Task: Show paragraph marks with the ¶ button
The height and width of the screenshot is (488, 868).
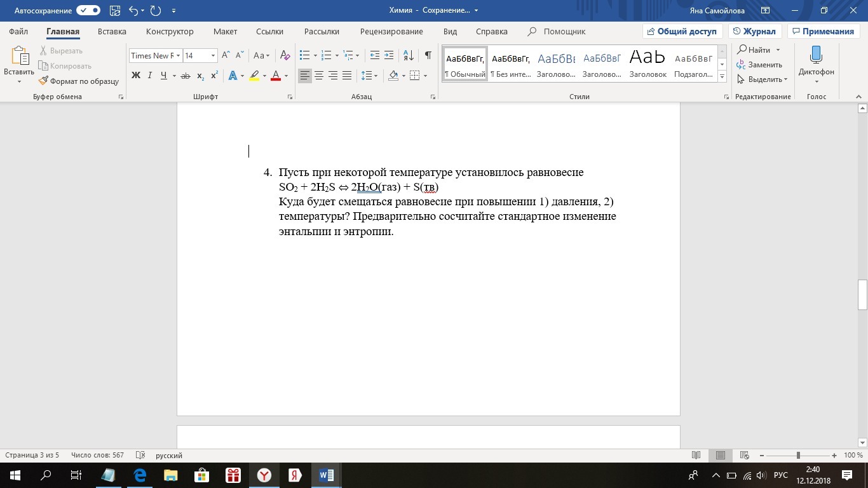Action: click(x=428, y=55)
